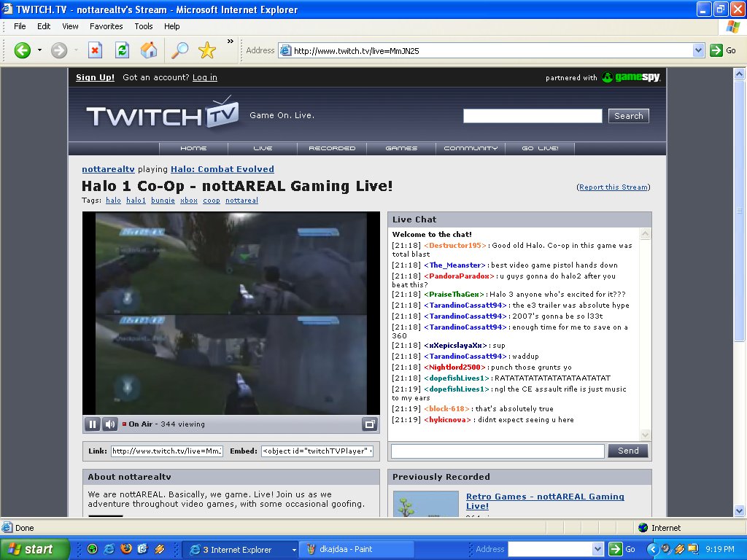Click the Stop loading icon
Image resolution: width=747 pixels, height=560 pixels.
point(96,50)
